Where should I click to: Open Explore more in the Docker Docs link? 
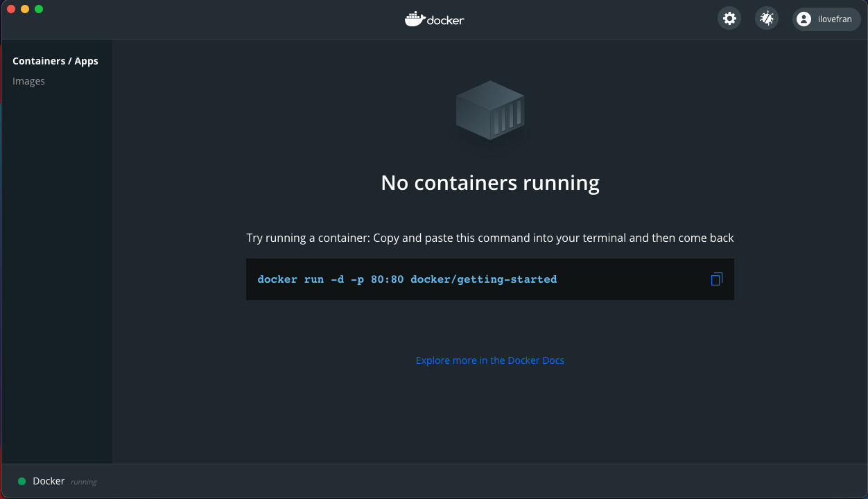(x=490, y=360)
